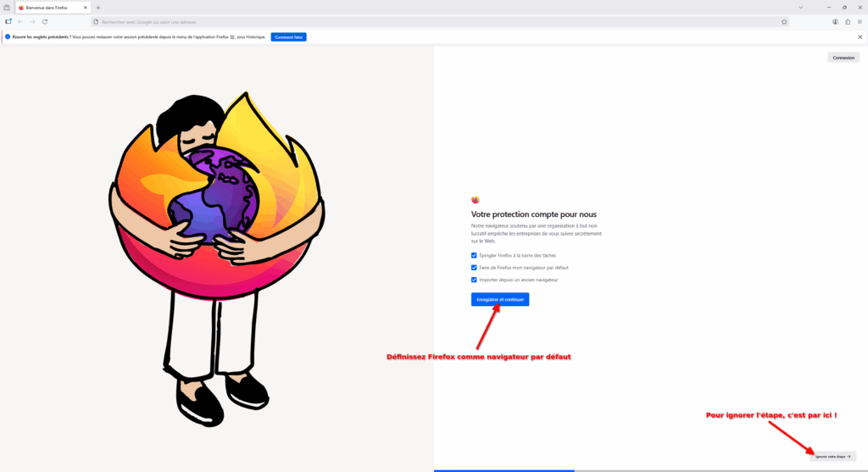Click the blue onboarding progress bar
Image resolution: width=868 pixels, height=472 pixels.
pyautogui.click(x=504, y=470)
